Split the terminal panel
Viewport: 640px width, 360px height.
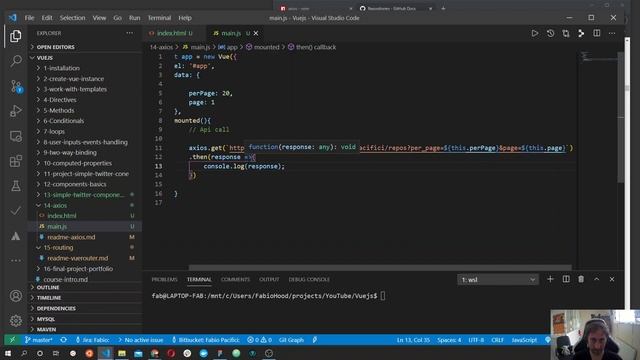[x=566, y=279]
